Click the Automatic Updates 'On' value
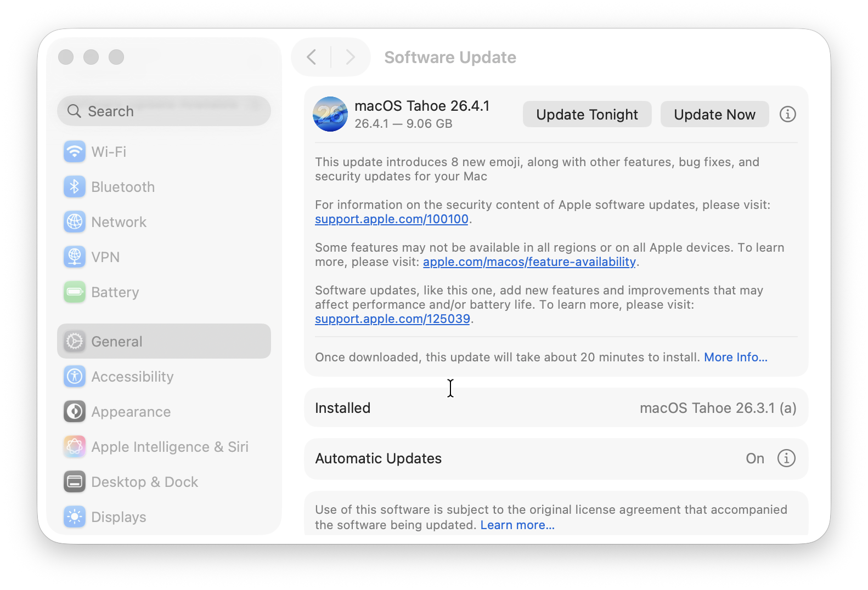Screen dimensions: 868x590 755,458
